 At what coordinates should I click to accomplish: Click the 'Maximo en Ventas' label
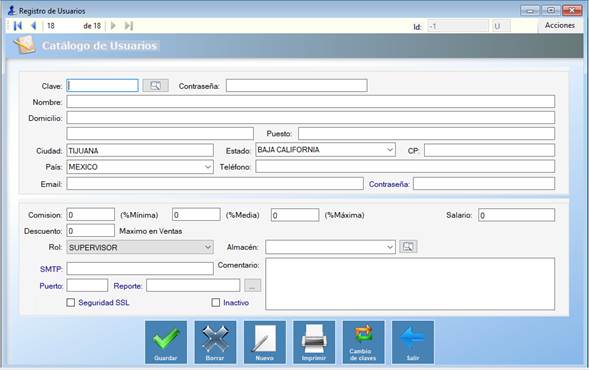(x=151, y=231)
